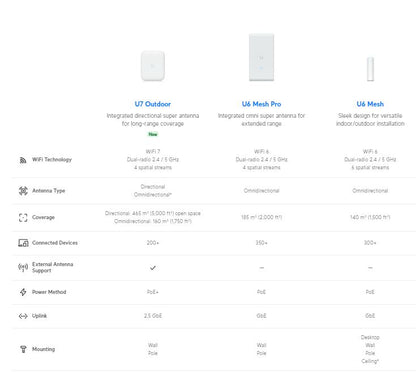Select the External Antenna Support label

point(52,267)
